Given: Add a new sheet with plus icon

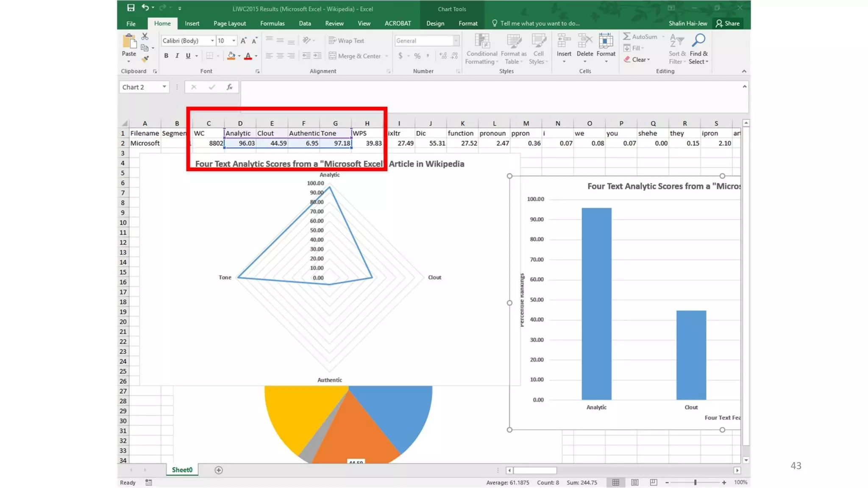Looking at the screenshot, I should tap(218, 470).
